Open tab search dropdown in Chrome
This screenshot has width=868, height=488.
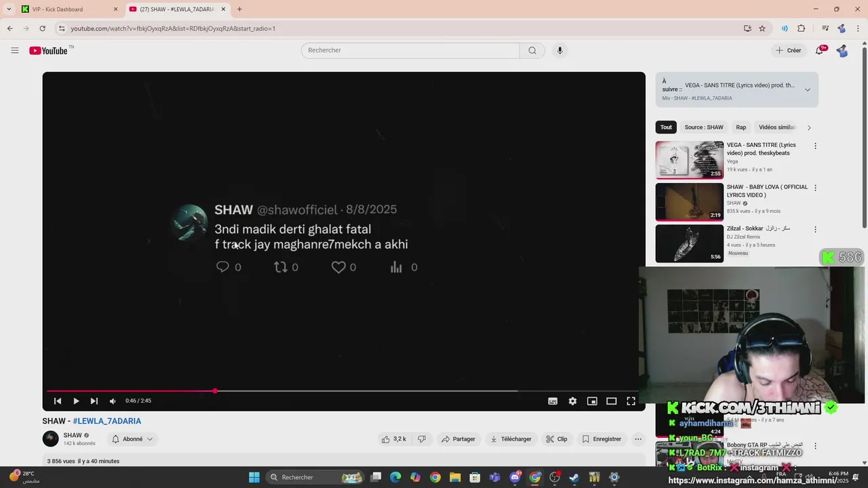click(9, 9)
